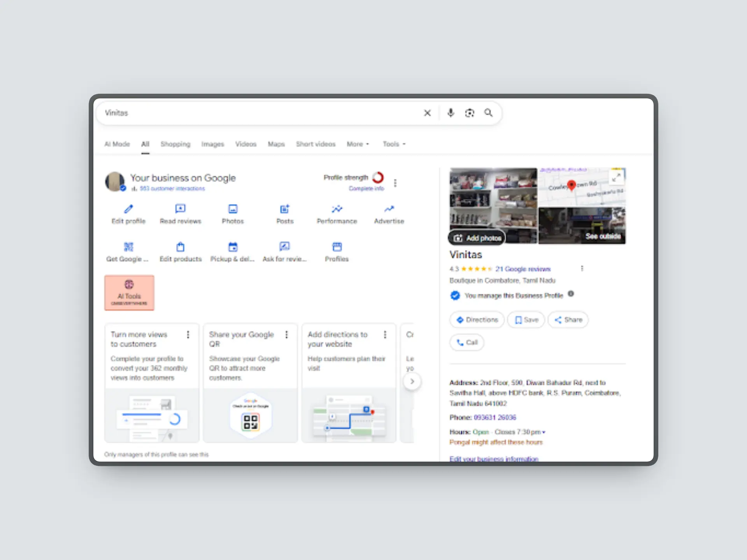View Performance chart icon
The width and height of the screenshot is (747, 560).
[337, 209]
